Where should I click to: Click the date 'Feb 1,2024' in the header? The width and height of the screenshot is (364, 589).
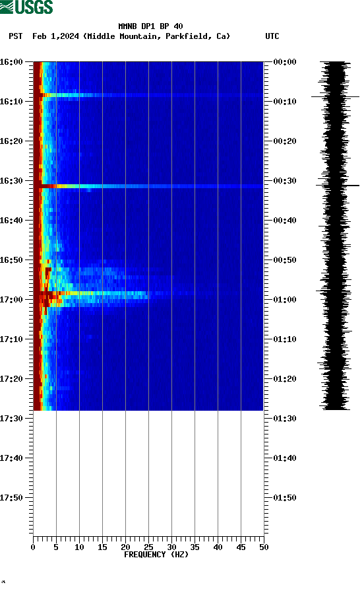[x=55, y=36]
